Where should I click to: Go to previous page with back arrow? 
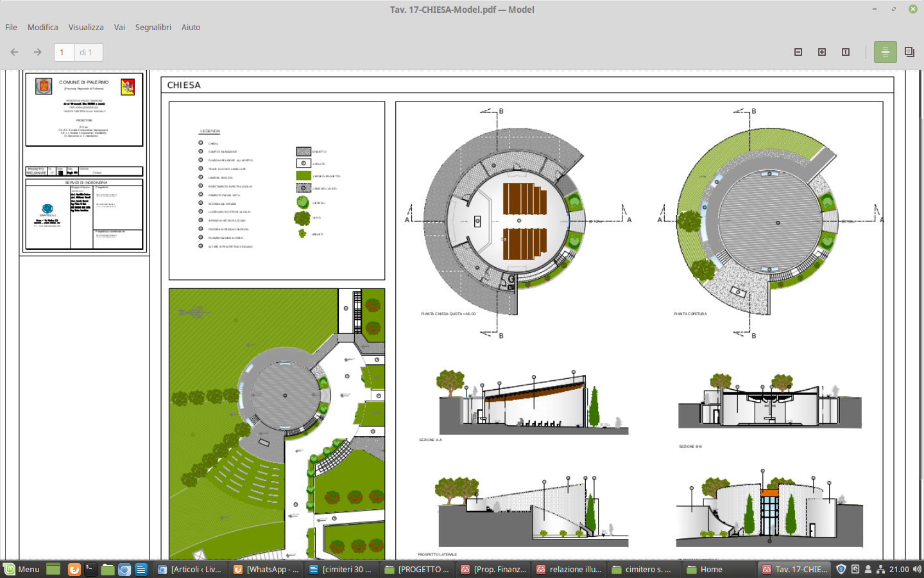coord(14,52)
